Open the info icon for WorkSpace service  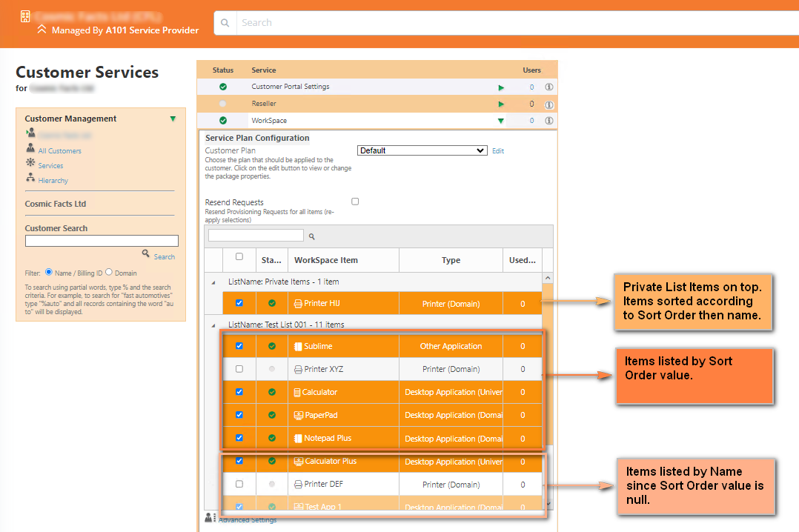tap(548, 120)
